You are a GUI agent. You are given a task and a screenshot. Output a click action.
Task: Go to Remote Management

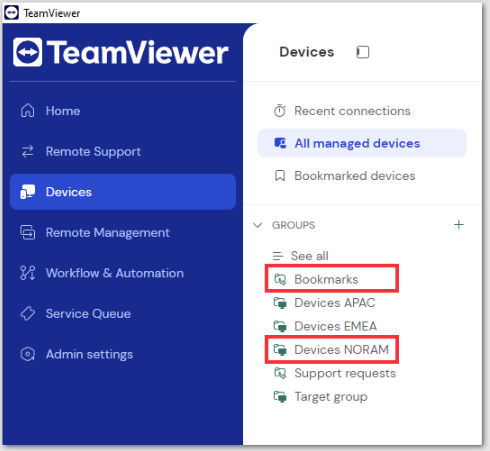pos(123,232)
